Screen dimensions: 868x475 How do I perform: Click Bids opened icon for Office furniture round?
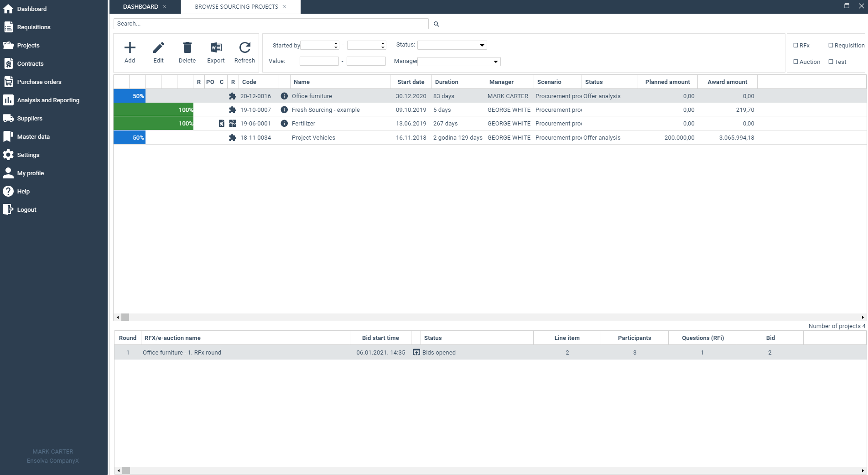[416, 352]
